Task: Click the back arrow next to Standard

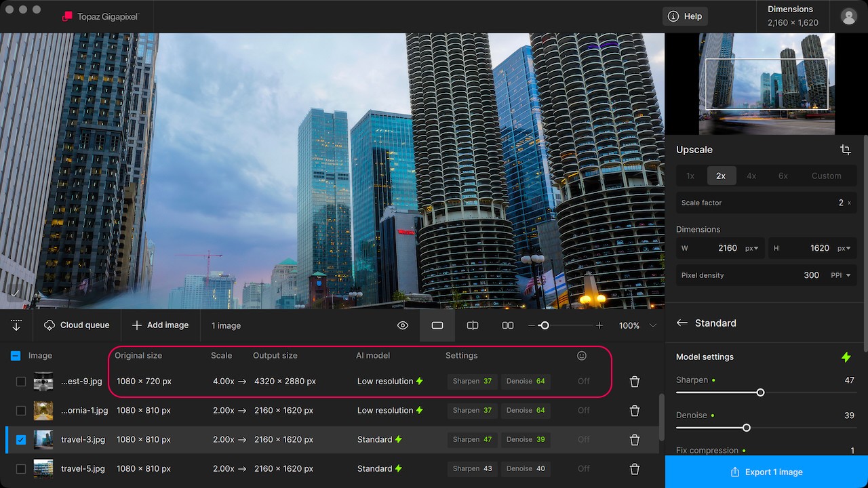Action: [682, 323]
